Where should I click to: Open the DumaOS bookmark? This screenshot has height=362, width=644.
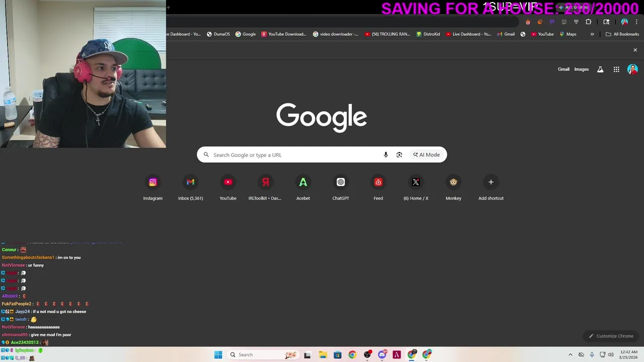pyautogui.click(x=218, y=34)
